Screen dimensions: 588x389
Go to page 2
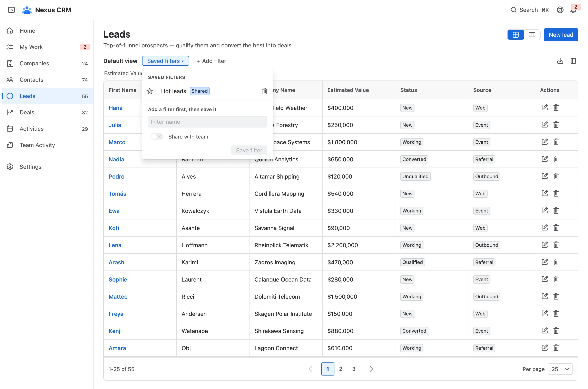pyautogui.click(x=341, y=369)
